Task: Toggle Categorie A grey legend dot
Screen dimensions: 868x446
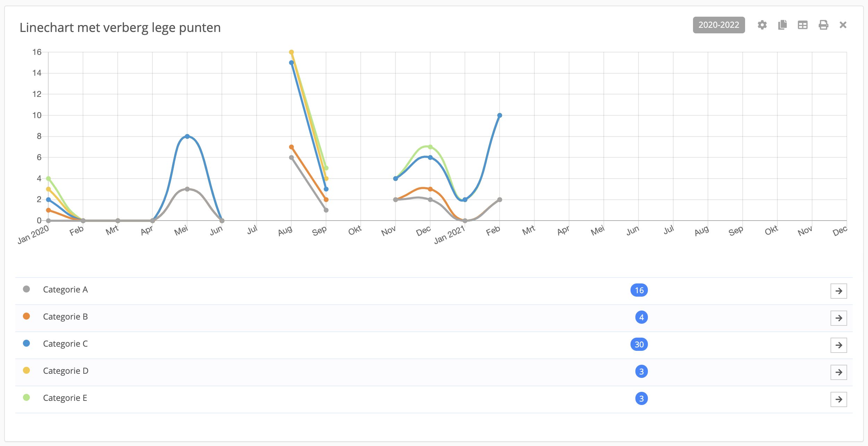Action: [x=26, y=289]
